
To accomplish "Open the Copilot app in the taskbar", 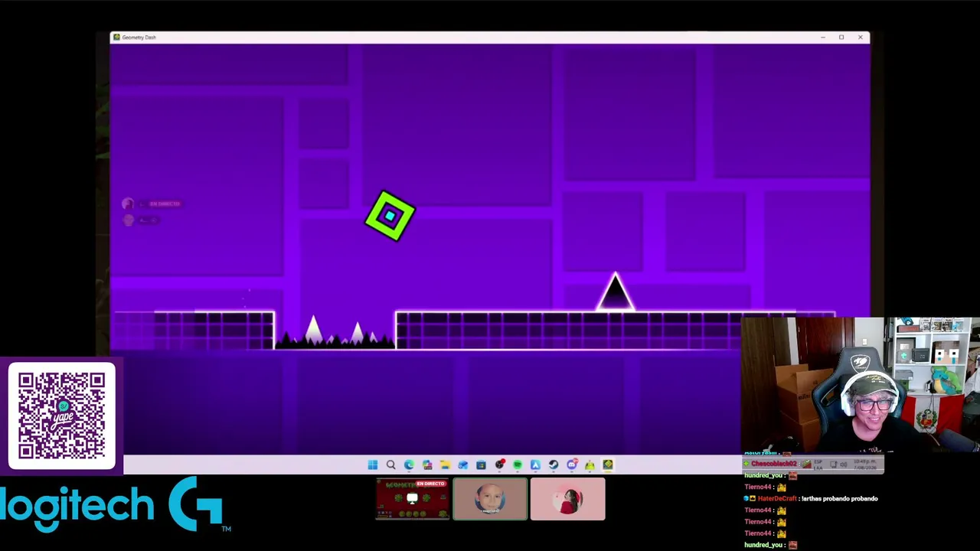I will [x=427, y=465].
